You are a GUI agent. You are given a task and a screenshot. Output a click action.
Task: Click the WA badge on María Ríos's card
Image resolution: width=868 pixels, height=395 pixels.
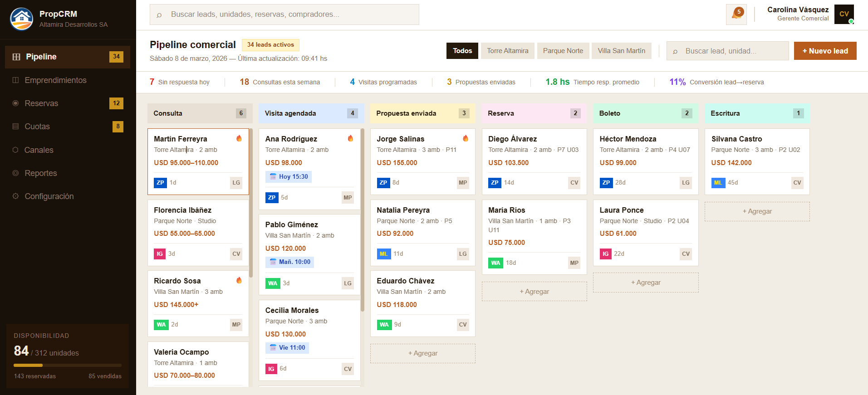495,263
